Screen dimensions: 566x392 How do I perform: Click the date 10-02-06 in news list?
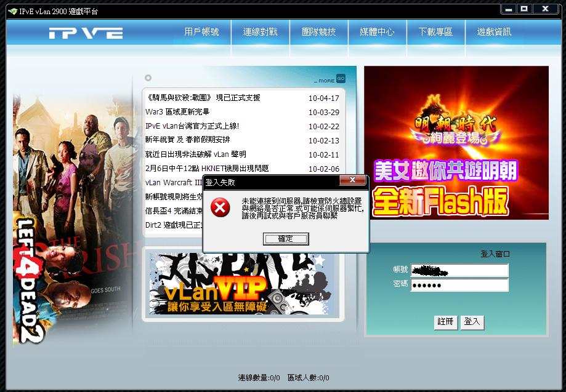click(x=324, y=169)
